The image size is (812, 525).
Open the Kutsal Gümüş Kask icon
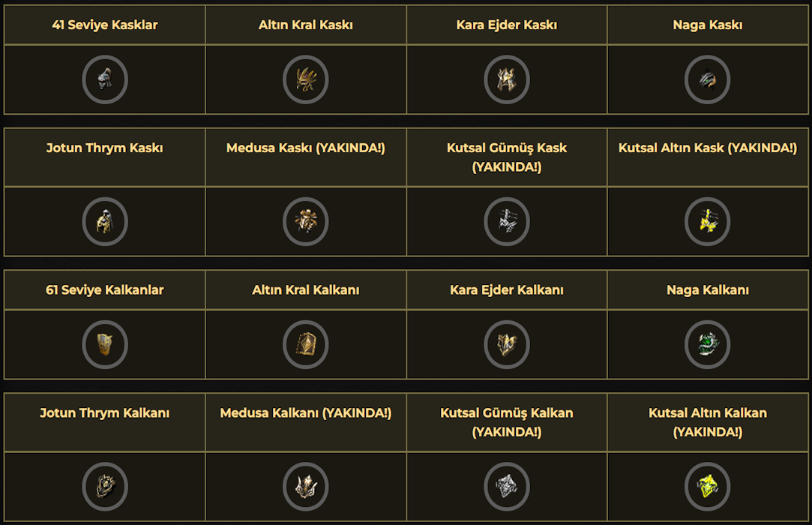point(507,222)
